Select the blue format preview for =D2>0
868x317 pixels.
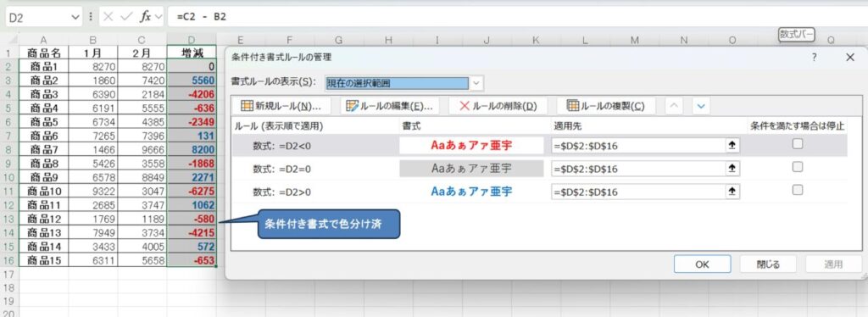pyautogui.click(x=471, y=192)
